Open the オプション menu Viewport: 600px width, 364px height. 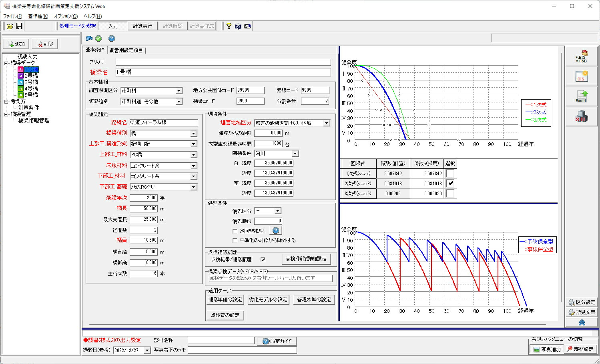66,16
